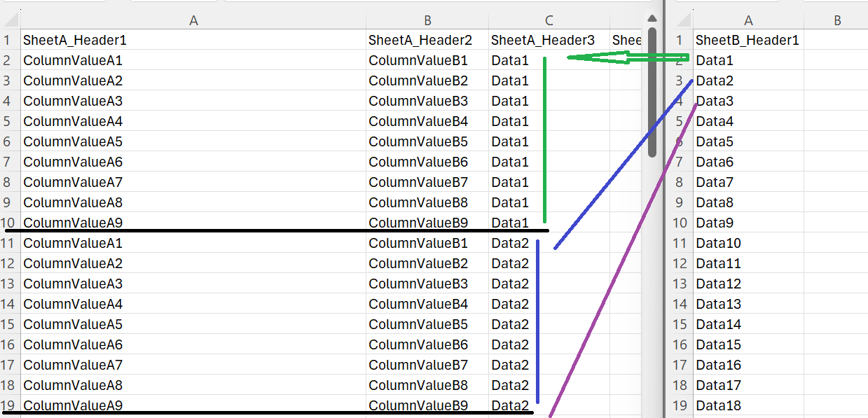Viewport: 868px width, 418px height.
Task: Select the SheetA_Header3 header cell
Action: click(x=544, y=40)
